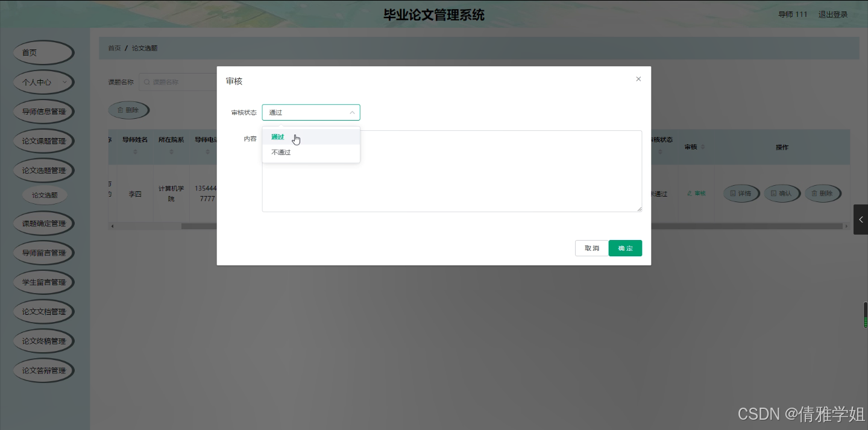The image size is (868, 430).
Task: Click the trash icon on the row 删除 button
Action: (815, 193)
